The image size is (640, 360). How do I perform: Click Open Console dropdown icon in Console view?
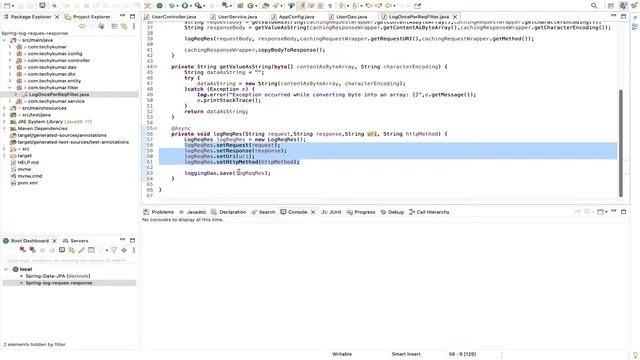click(601, 212)
